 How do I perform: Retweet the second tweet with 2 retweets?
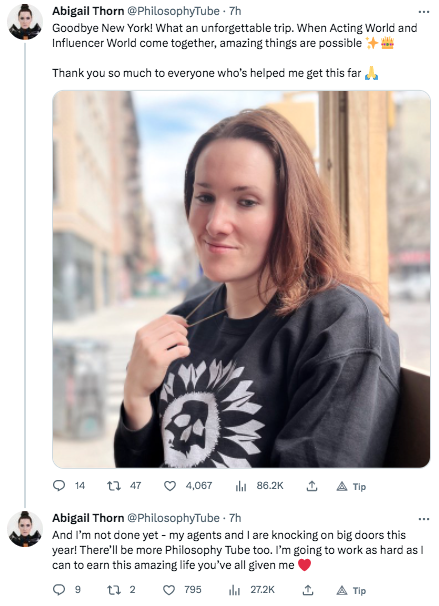tap(114, 589)
